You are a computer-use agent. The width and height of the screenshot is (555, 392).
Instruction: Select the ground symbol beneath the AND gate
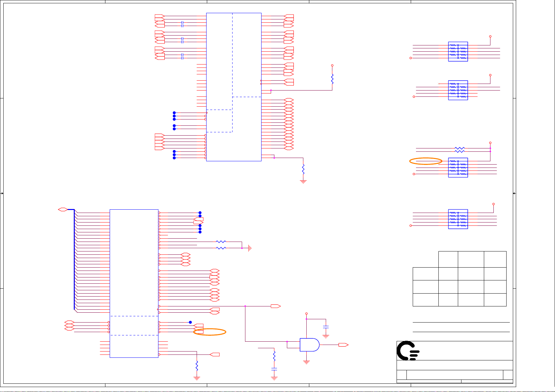[x=306, y=362]
